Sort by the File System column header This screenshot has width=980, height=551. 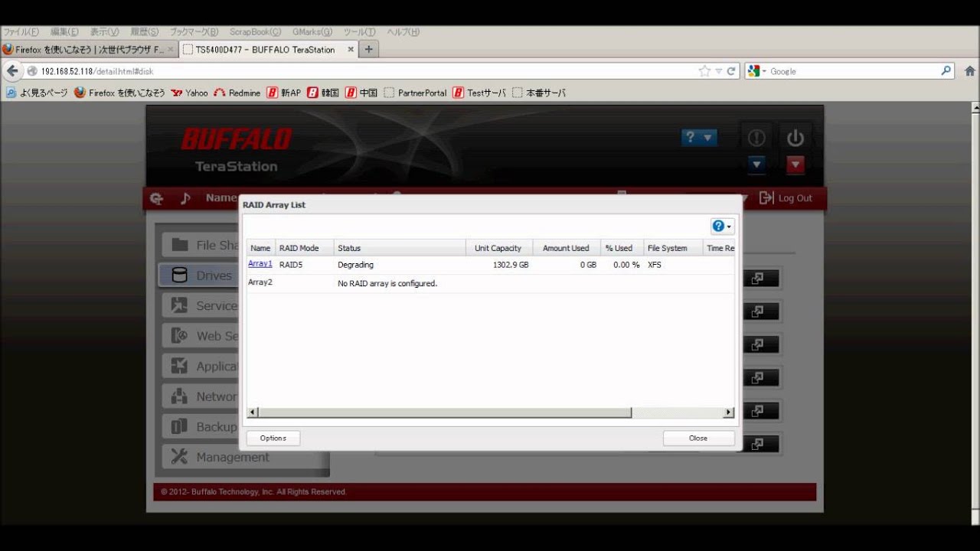click(673, 248)
